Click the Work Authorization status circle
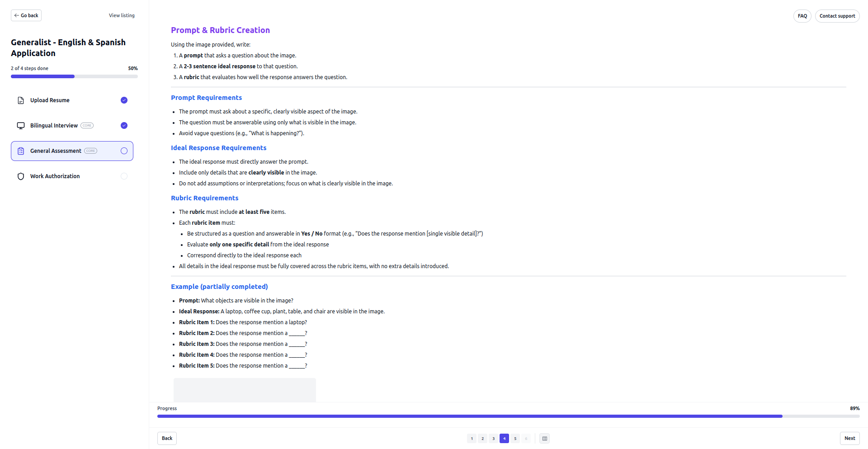 pyautogui.click(x=124, y=176)
